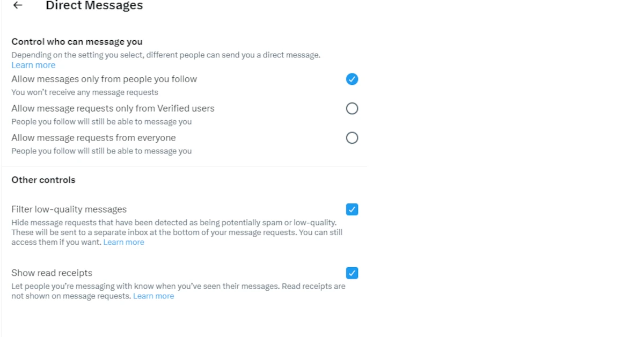Viewport: 644px width, 337px height.
Task: Click the 'Show read receipts' label text
Action: click(x=52, y=273)
